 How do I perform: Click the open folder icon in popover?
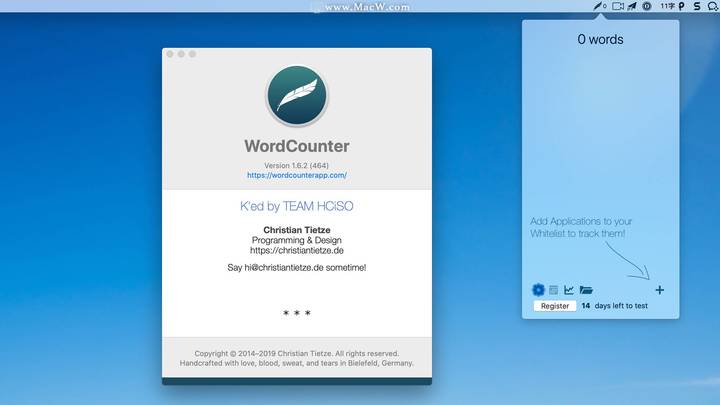click(586, 290)
